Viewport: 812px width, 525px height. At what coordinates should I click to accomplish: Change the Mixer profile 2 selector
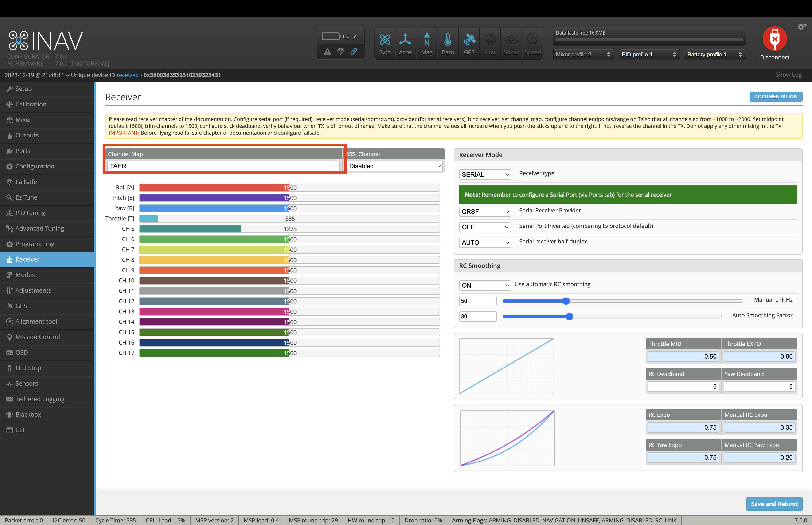coord(583,54)
